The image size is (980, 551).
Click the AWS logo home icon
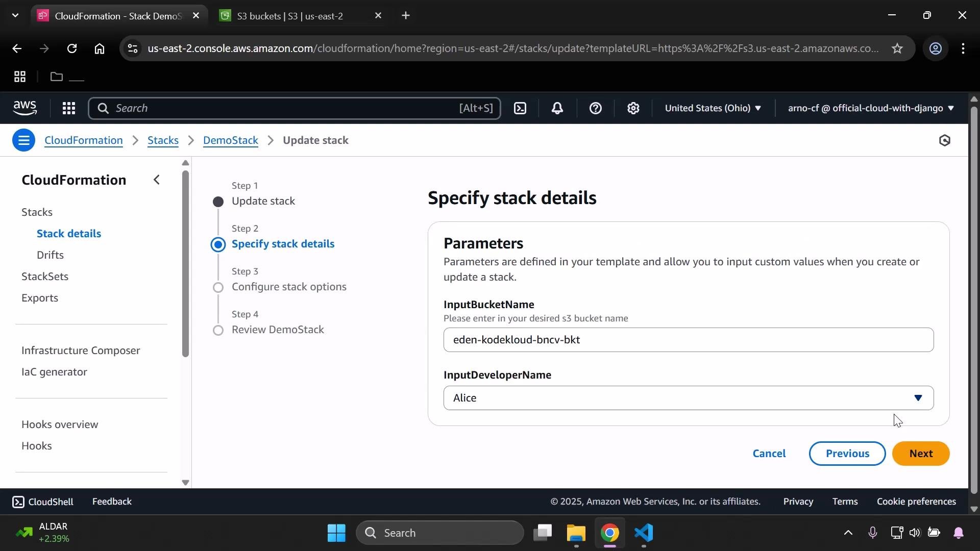pyautogui.click(x=25, y=108)
